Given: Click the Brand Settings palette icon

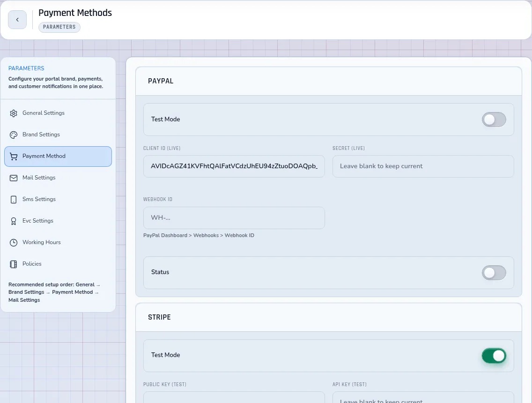Looking at the screenshot, I should [14, 135].
